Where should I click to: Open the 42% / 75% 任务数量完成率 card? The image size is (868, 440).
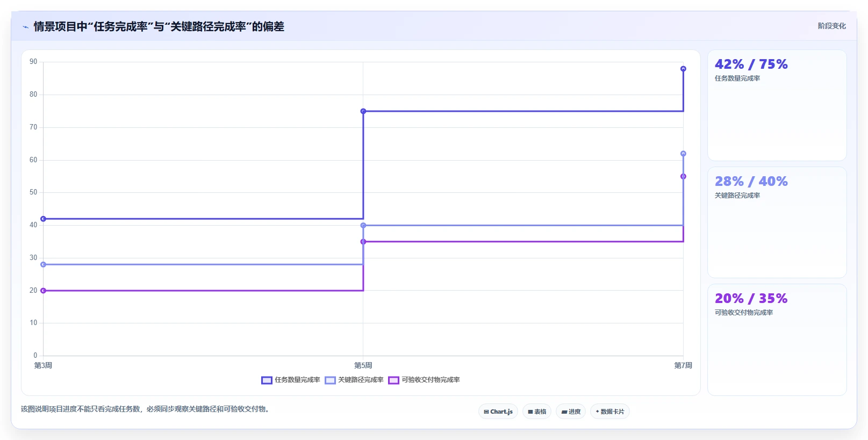click(777, 105)
